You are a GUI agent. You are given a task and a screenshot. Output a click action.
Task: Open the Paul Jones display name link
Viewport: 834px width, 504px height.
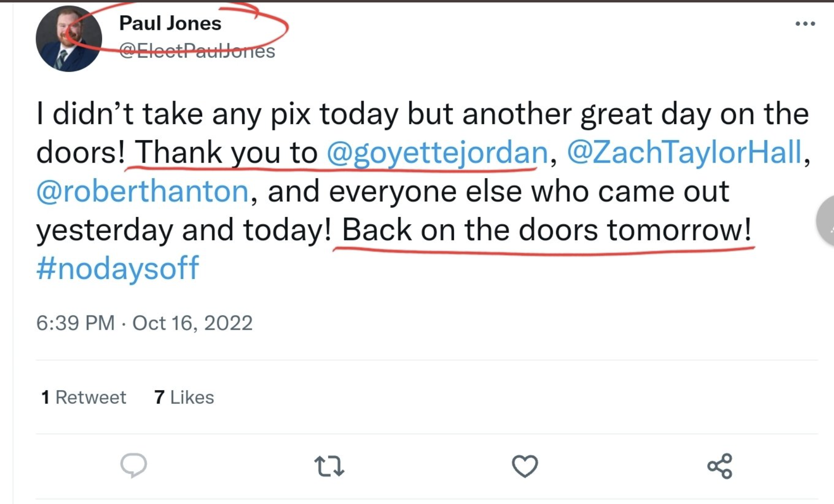click(x=170, y=23)
